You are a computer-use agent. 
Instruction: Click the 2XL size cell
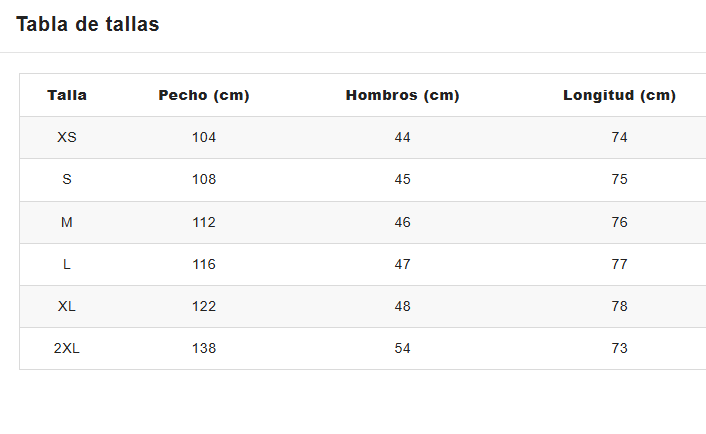67,348
